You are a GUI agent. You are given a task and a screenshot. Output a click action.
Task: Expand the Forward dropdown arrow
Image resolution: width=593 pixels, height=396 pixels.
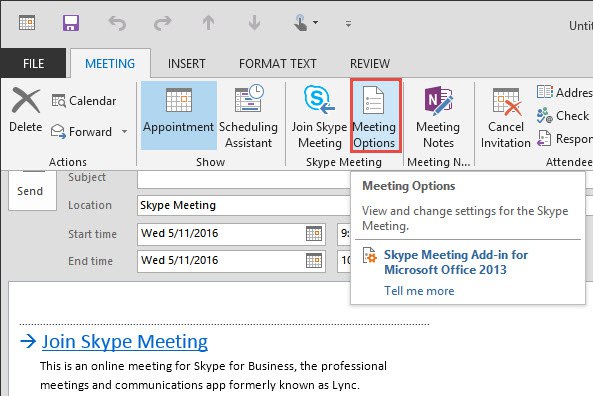[x=124, y=132]
